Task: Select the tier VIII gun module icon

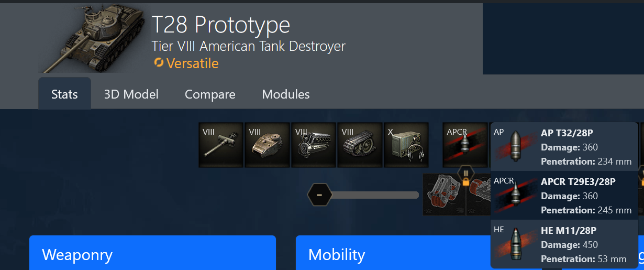Action: coord(221,145)
